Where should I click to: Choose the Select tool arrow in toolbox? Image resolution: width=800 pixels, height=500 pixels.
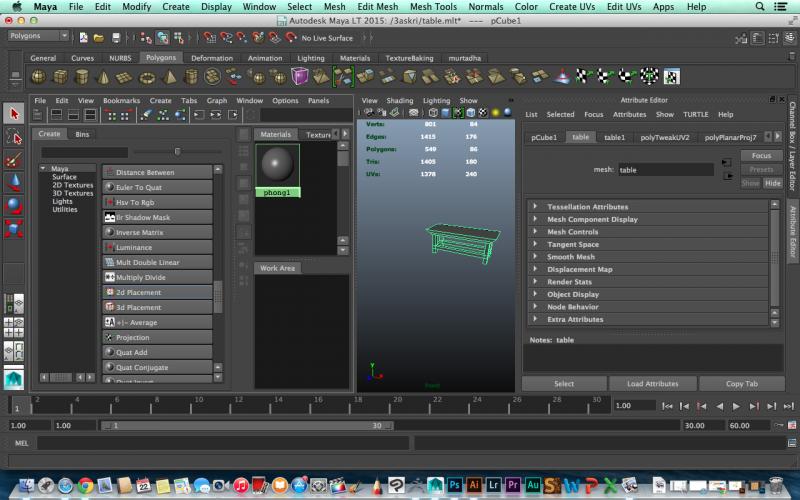tap(14, 113)
